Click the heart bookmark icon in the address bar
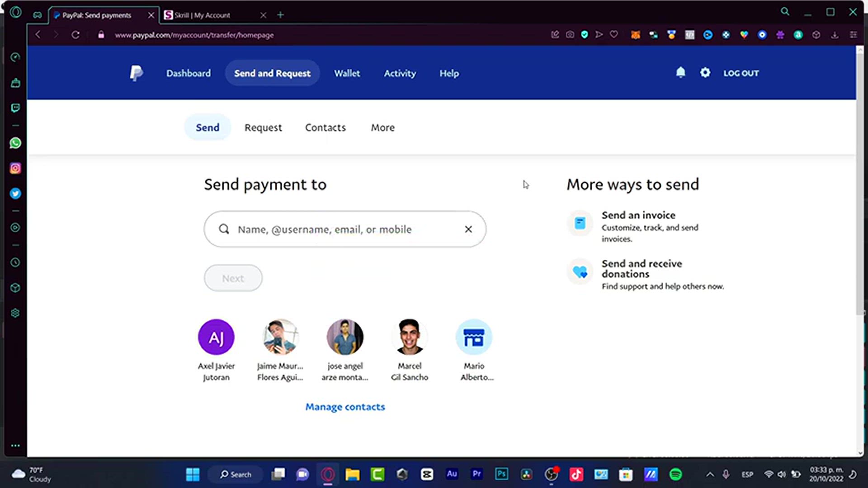 tap(614, 34)
